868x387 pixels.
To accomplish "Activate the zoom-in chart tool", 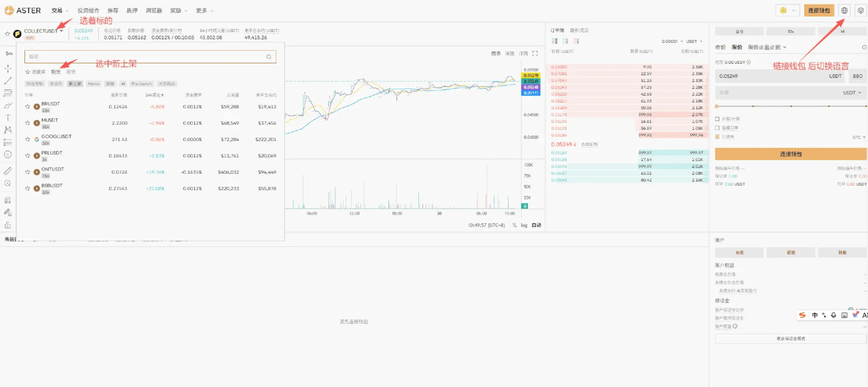I will pyautogui.click(x=8, y=183).
